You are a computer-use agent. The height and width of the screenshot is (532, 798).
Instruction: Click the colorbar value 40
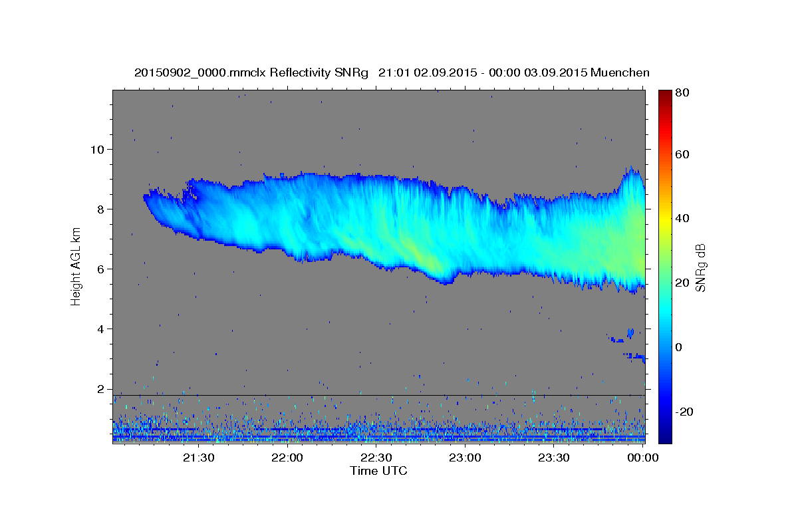681,218
